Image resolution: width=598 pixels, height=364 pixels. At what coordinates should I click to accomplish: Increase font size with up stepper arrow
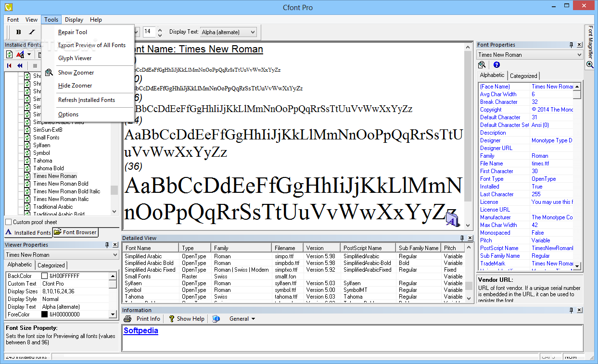coord(160,29)
